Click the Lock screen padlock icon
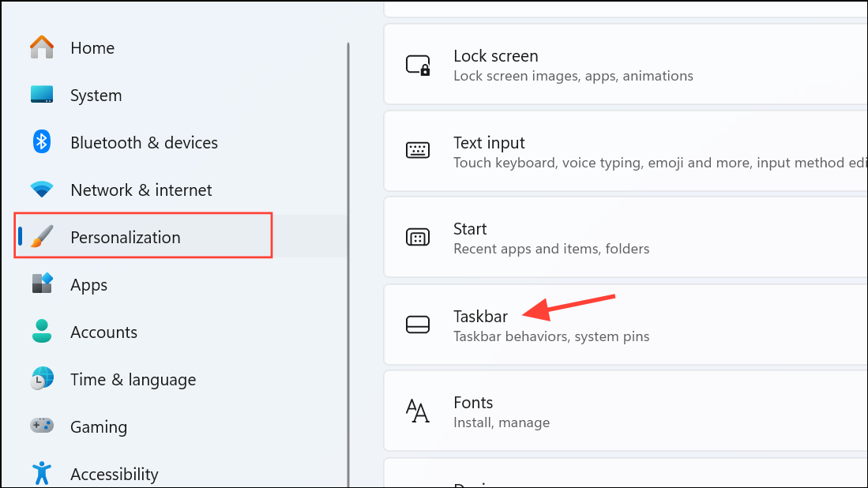Image resolution: width=868 pixels, height=488 pixels. (x=418, y=64)
